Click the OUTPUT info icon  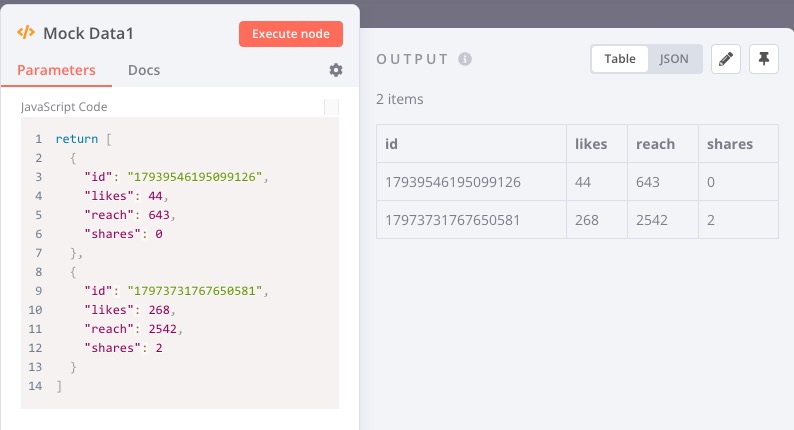465,59
